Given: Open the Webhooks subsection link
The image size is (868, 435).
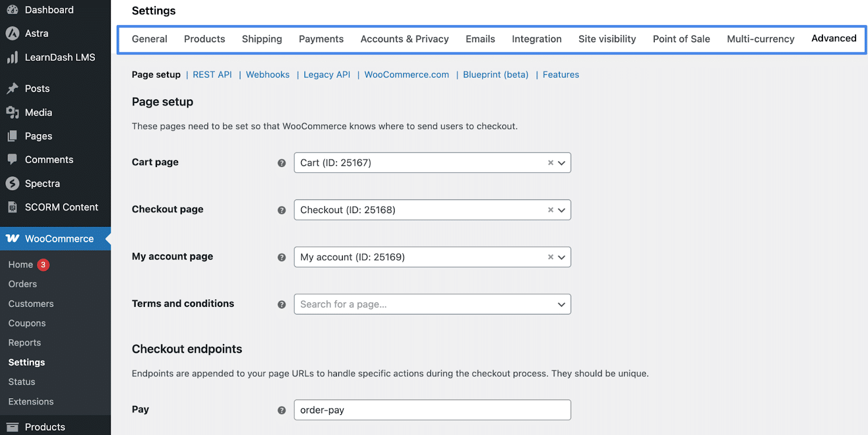Looking at the screenshot, I should click(x=267, y=75).
